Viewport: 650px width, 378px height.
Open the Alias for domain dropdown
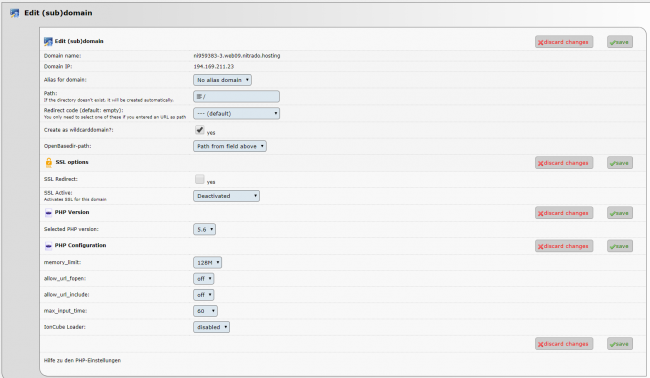pos(222,80)
